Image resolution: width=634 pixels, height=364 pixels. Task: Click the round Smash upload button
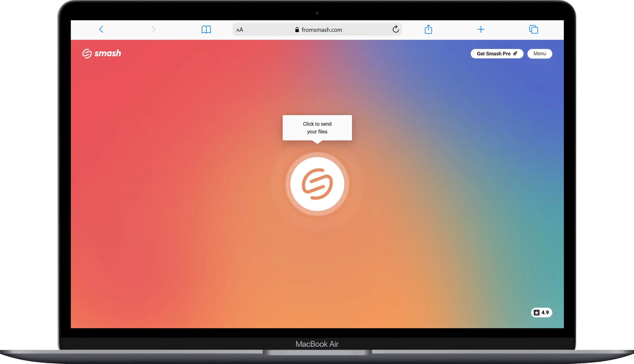(317, 184)
